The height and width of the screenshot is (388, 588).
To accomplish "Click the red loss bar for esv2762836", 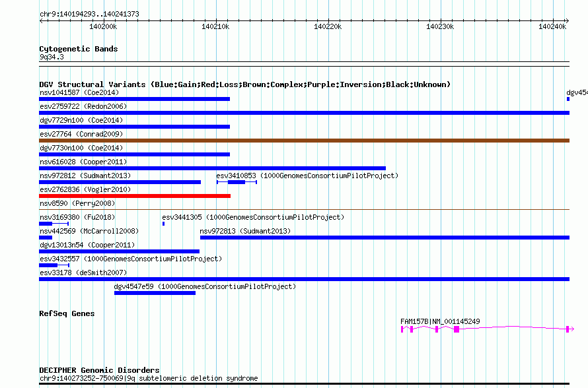I will click(x=135, y=196).
